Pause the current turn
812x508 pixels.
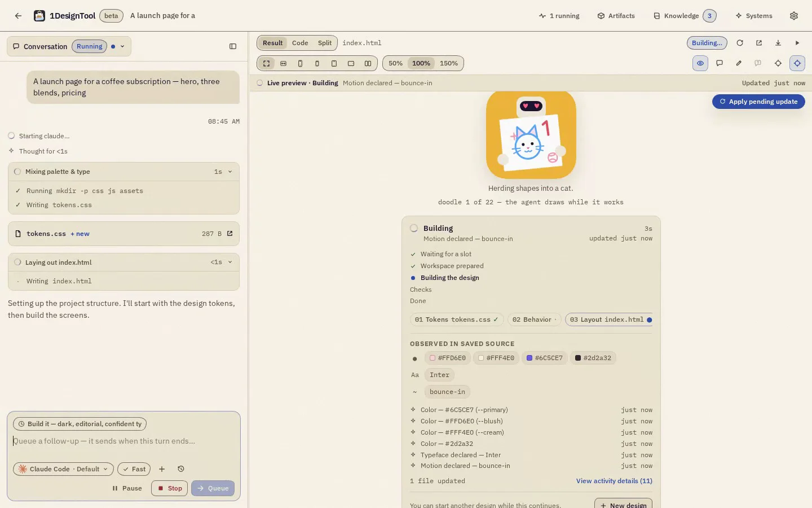click(127, 488)
